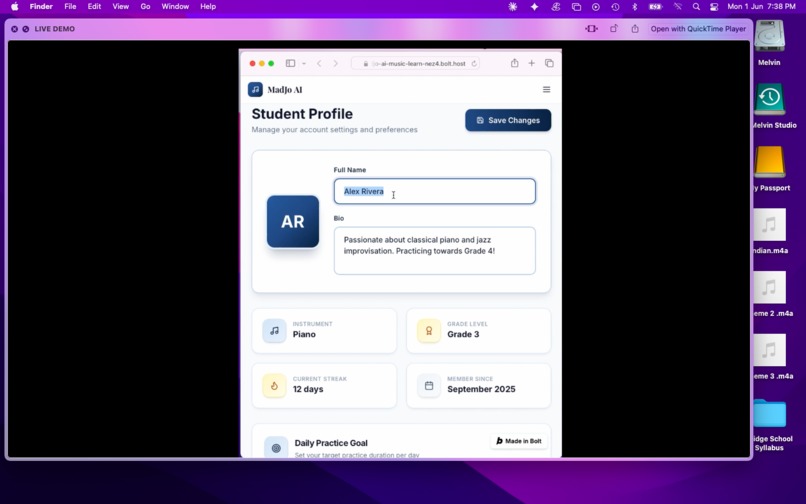
Task: Click the Grade 3 value text
Action: click(x=463, y=334)
